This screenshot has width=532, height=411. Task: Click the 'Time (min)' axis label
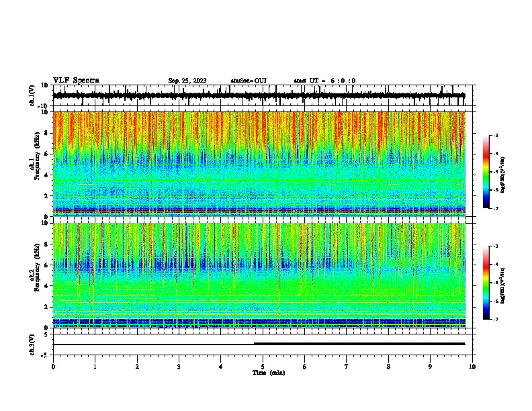269,373
